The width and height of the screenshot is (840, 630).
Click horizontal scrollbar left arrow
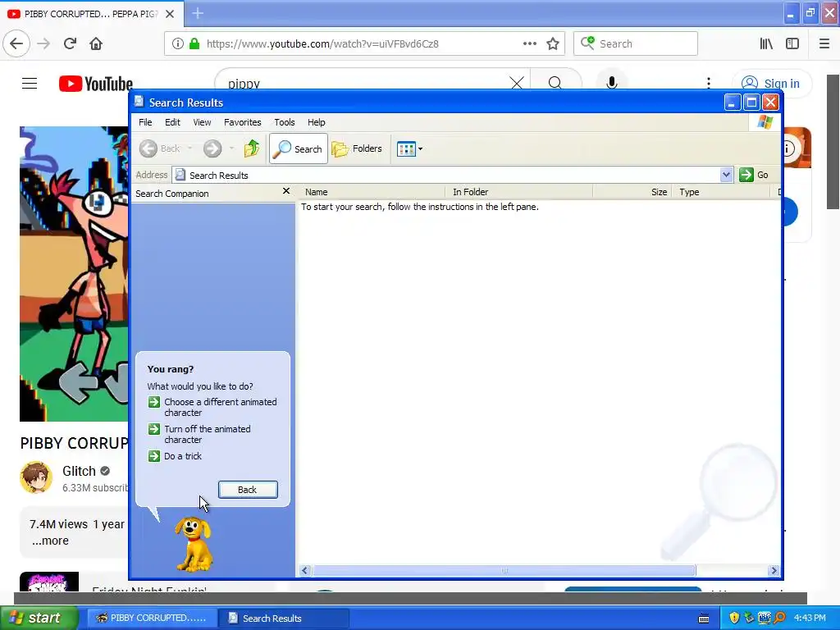tap(305, 571)
